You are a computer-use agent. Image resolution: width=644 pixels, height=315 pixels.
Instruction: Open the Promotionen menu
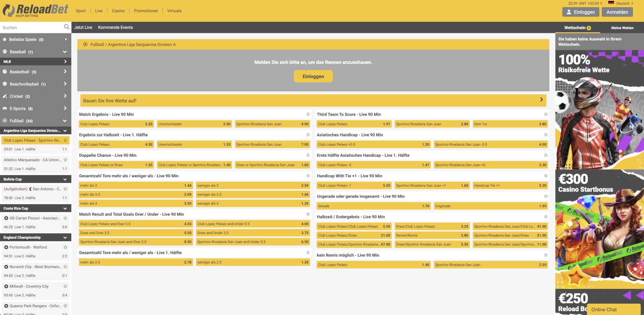click(146, 11)
